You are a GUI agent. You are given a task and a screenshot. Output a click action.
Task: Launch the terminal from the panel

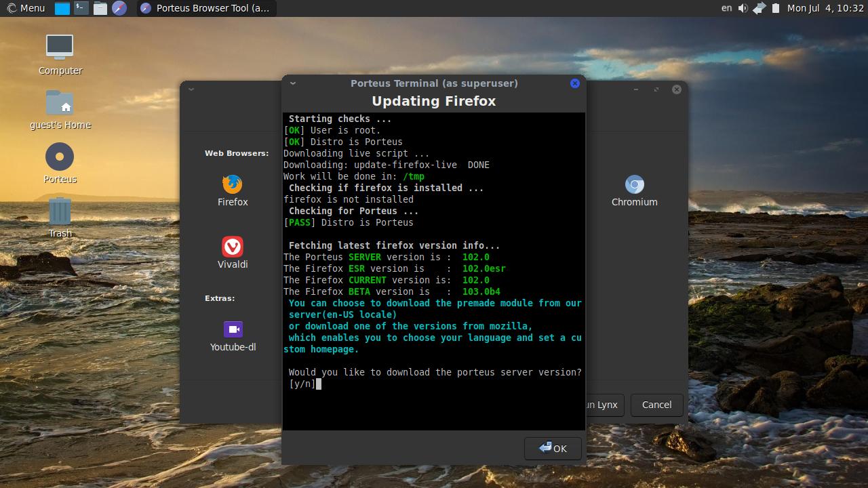81,8
